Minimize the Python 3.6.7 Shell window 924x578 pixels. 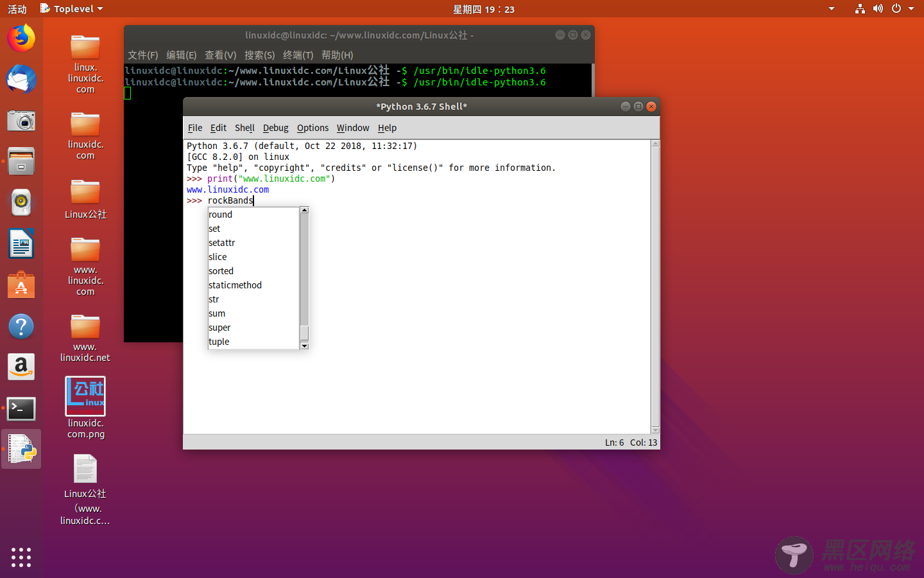click(626, 107)
